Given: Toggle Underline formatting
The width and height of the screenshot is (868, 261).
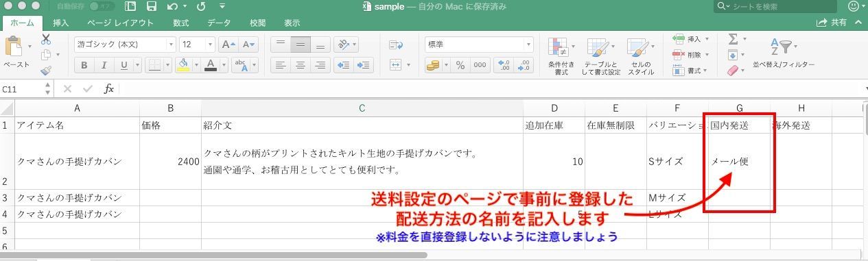Looking at the screenshot, I should [x=124, y=65].
